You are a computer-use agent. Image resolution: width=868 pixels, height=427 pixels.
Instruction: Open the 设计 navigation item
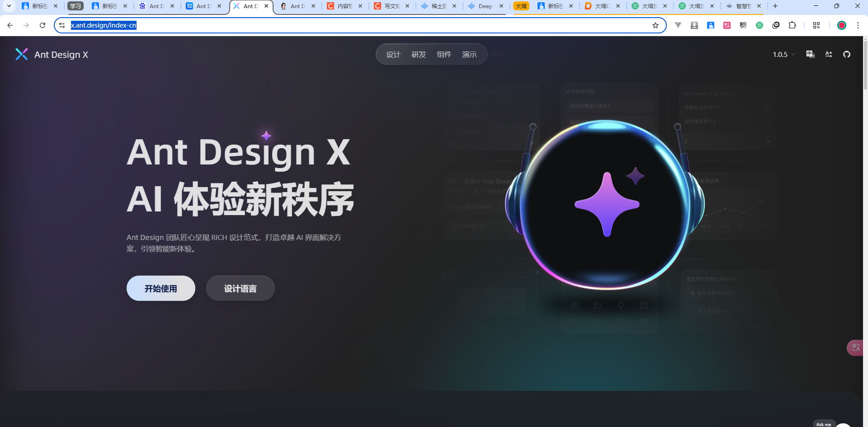393,54
